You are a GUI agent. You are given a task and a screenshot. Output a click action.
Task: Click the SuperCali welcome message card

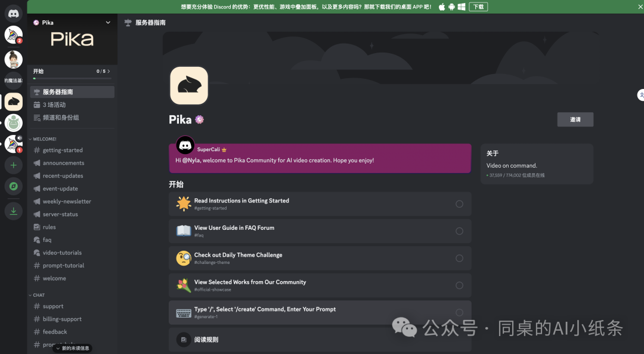pos(320,158)
